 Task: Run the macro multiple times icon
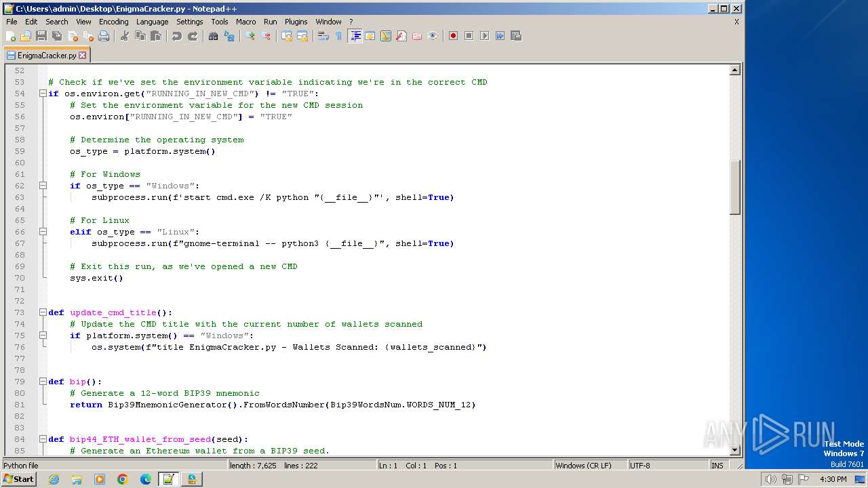point(500,36)
